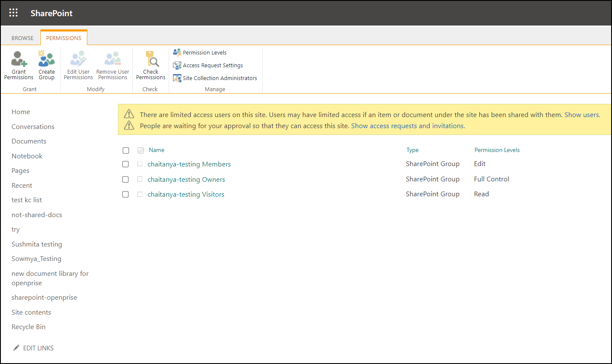Open chaitanya-testing Owners group
612x364 pixels.
point(186,180)
